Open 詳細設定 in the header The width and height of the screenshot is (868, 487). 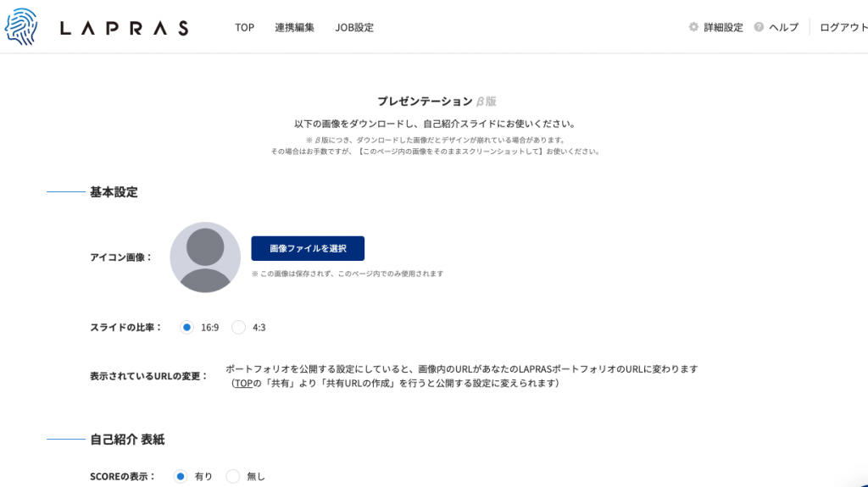coord(723,28)
